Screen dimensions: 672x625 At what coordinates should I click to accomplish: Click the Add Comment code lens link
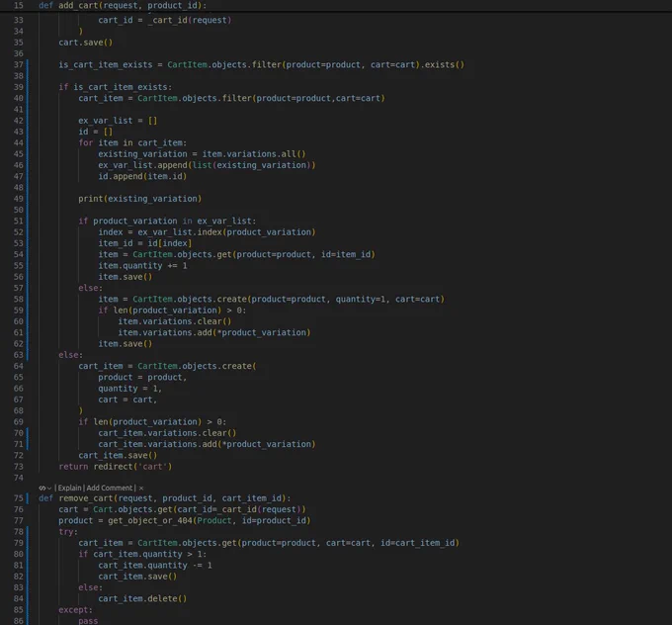click(x=110, y=488)
